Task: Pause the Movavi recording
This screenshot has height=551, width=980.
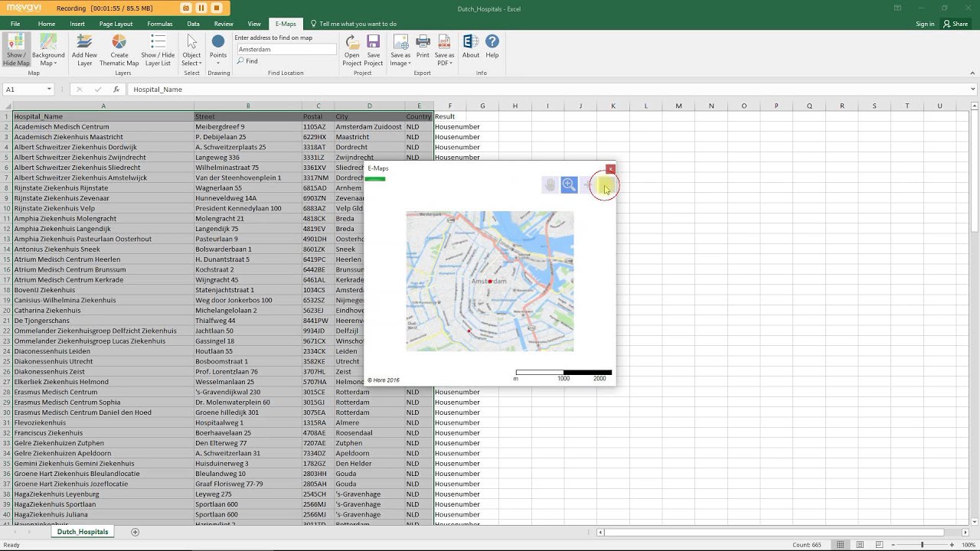Action: tap(201, 8)
